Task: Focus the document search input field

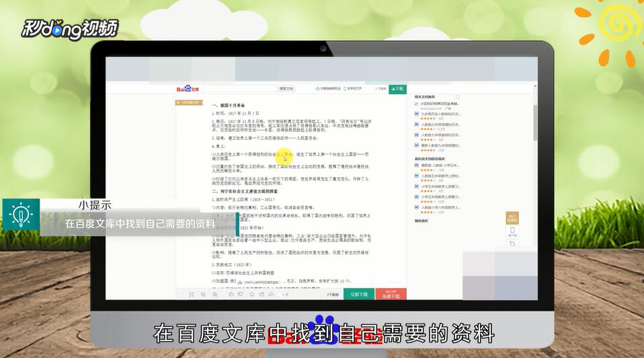Action: tap(240, 89)
